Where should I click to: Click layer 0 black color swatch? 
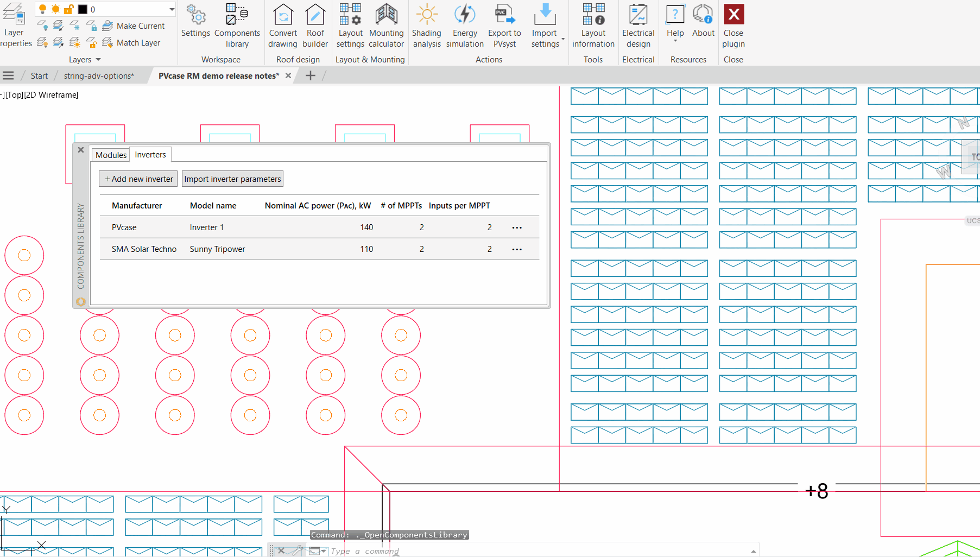[83, 9]
